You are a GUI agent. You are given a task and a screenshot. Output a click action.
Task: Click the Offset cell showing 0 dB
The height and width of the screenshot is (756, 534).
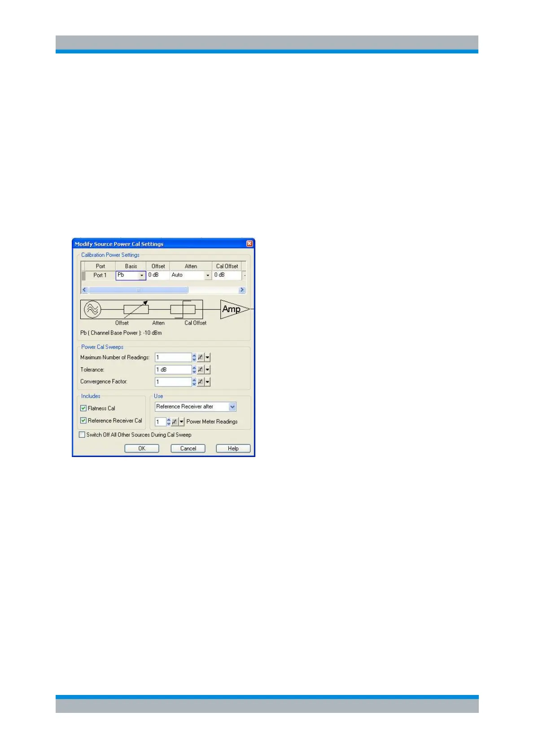point(158,275)
